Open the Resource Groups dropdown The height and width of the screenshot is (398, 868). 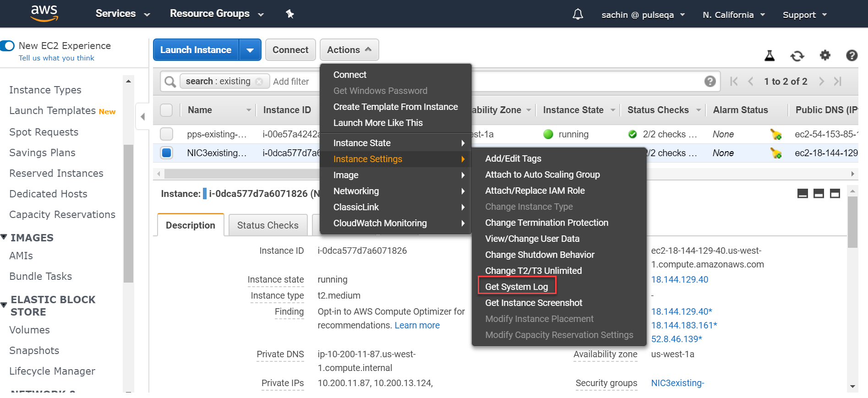(217, 14)
